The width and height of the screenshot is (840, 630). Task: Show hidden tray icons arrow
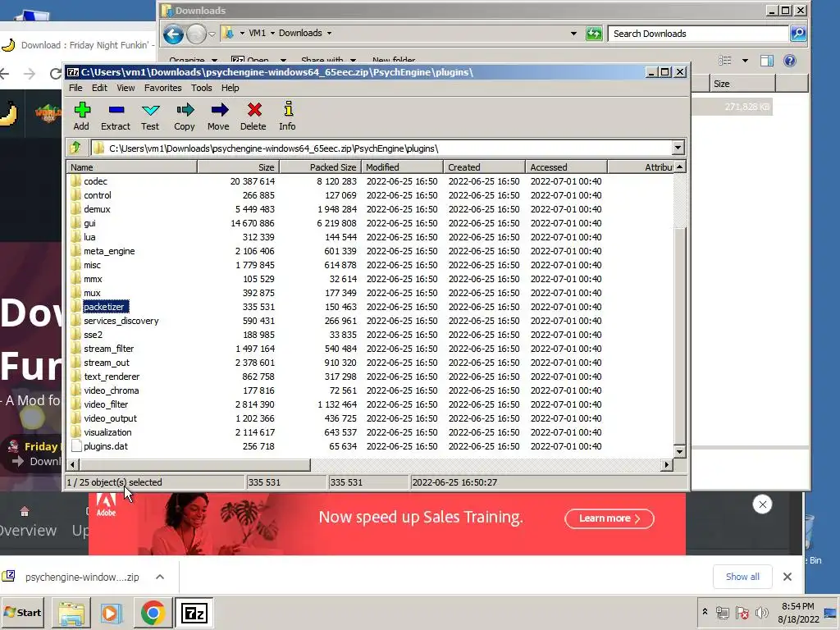tap(705, 612)
